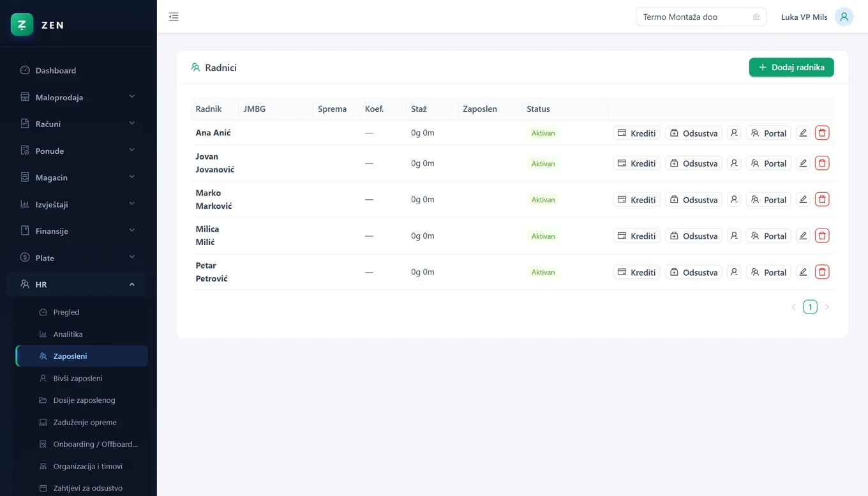This screenshot has width=868, height=496.
Task: Open the Termo Montaža doo company selector
Action: [701, 17]
